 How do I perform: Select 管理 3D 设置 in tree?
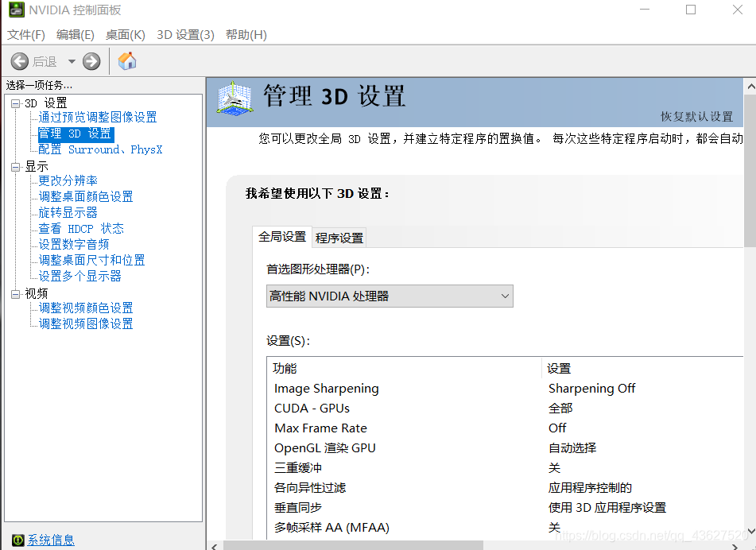(76, 134)
